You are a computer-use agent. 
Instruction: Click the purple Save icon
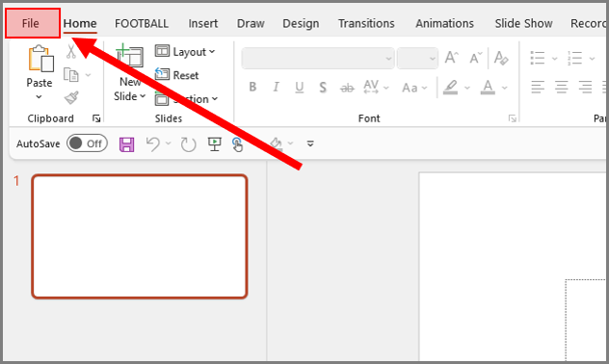point(126,144)
